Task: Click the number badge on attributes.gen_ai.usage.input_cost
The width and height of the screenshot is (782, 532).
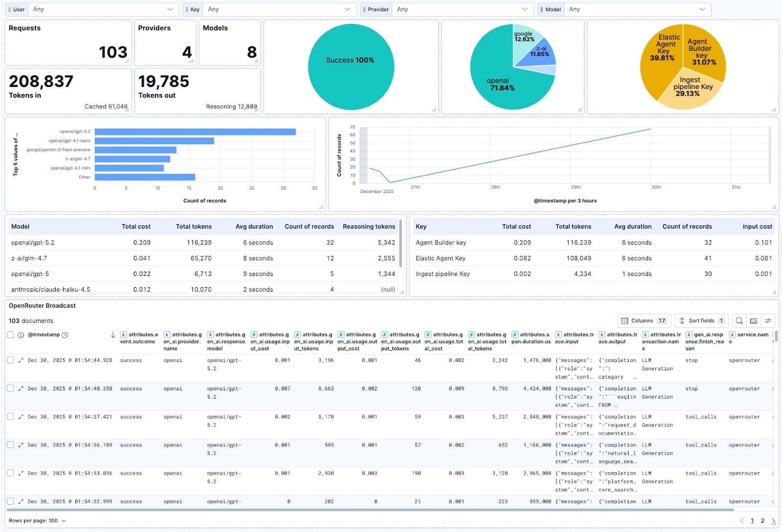Action: [x=254, y=335]
